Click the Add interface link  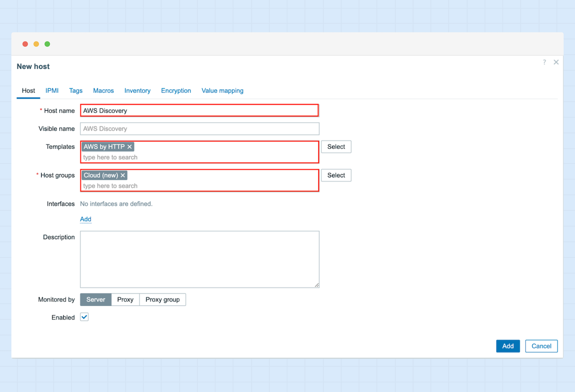click(x=85, y=219)
